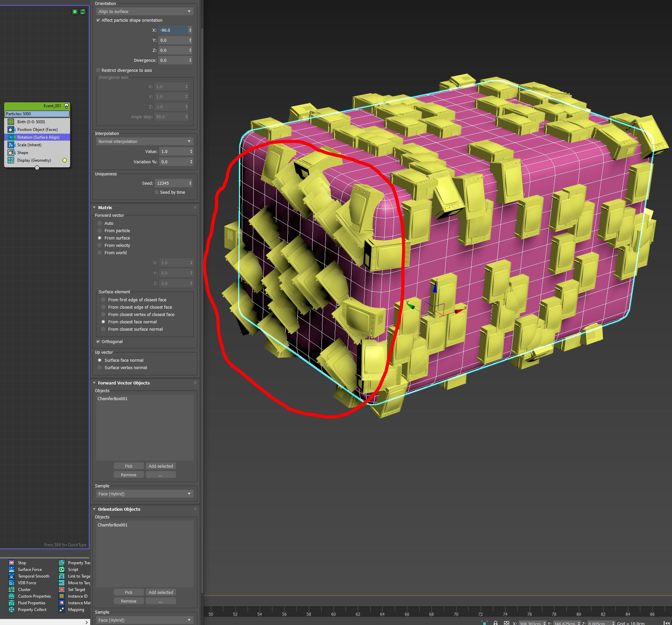672x625 pixels.
Task: Select the Position Object operator icon
Action: pyautogui.click(x=11, y=130)
